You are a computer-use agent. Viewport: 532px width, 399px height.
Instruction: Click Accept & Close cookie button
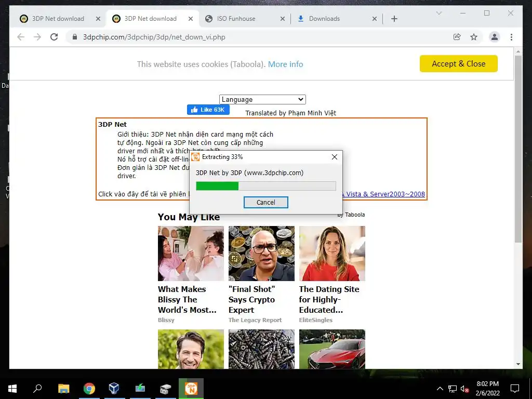458,63
